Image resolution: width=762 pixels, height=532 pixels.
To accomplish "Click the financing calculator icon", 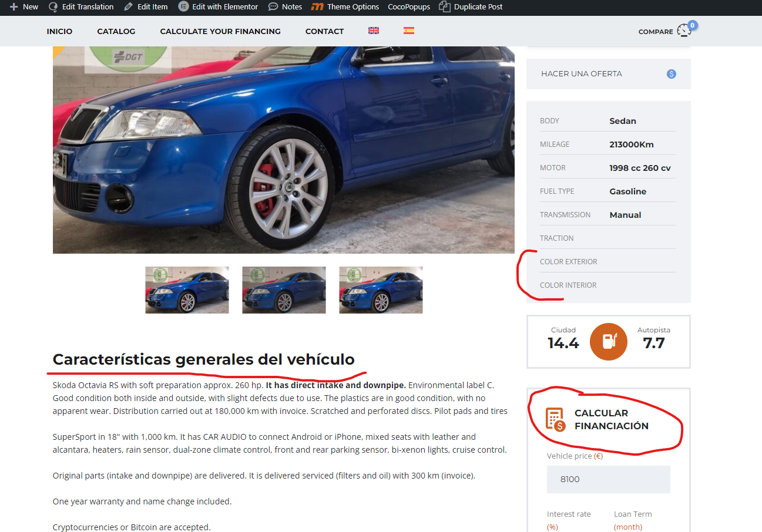I will tap(556, 419).
